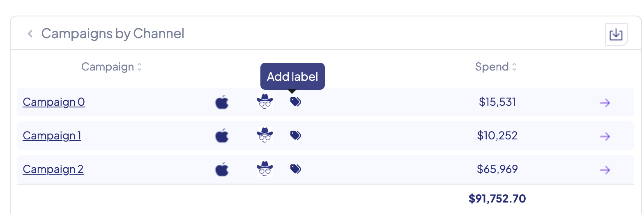Click the download export icon

(x=616, y=34)
